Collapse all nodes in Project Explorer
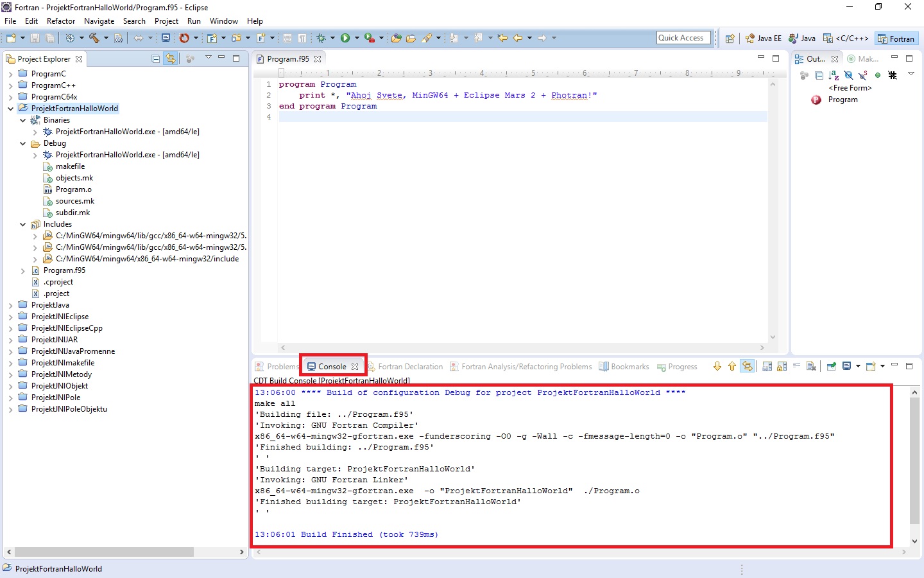This screenshot has width=924, height=578. [156, 58]
